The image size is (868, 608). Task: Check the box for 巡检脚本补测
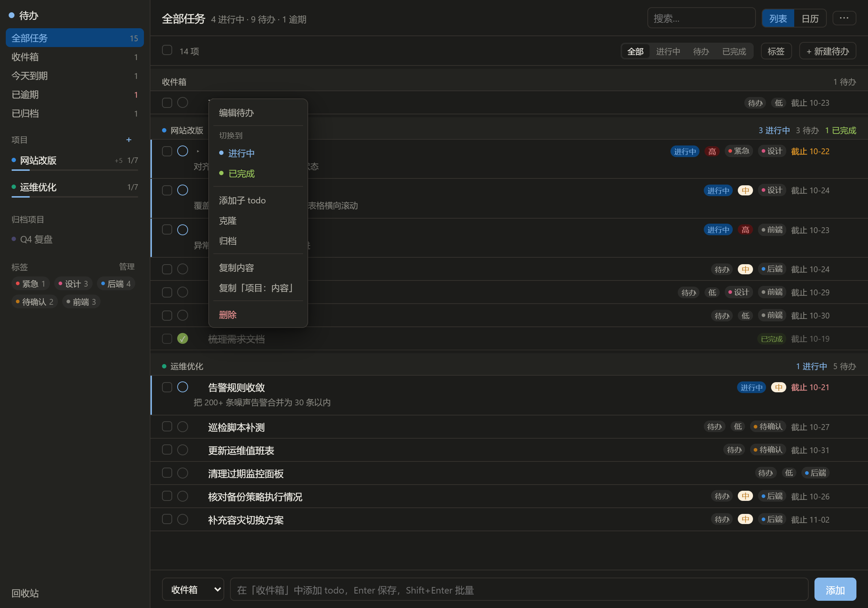pos(167,427)
